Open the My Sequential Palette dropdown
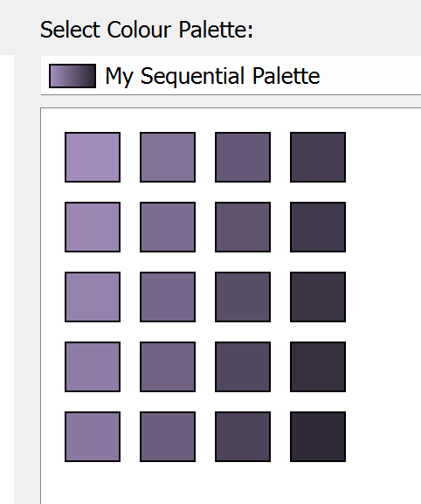Screen dimensions: 421x504 (x=231, y=75)
